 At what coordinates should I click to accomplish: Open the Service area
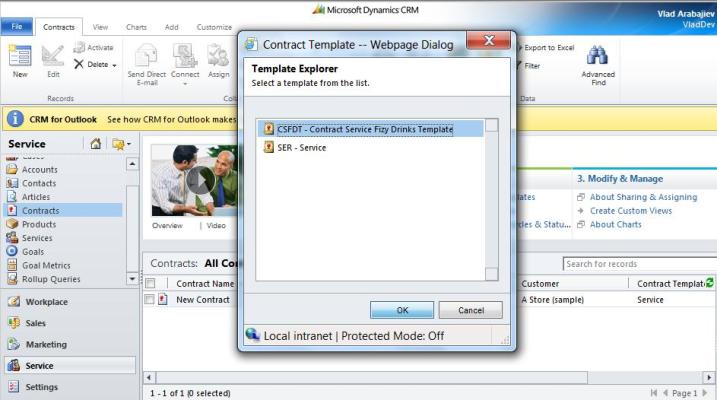(x=70, y=365)
